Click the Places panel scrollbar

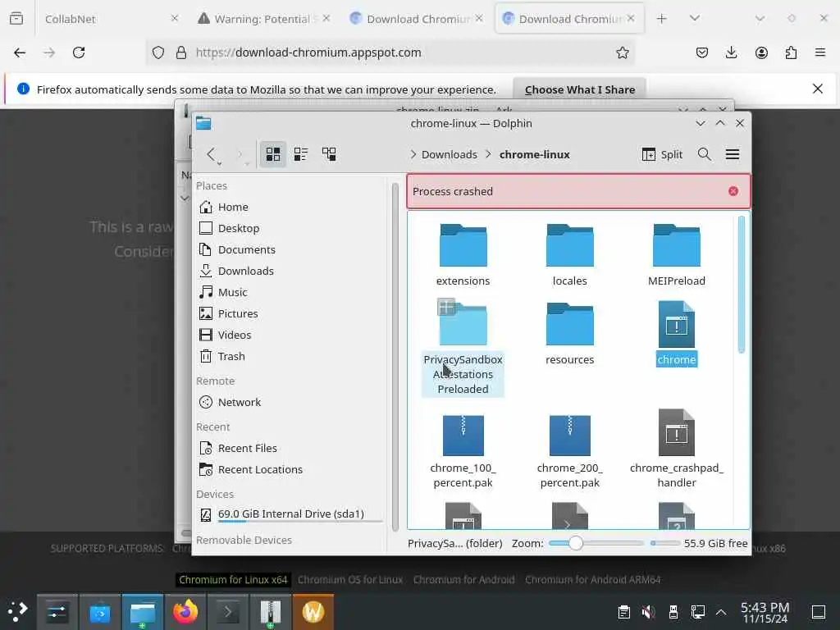click(x=395, y=356)
